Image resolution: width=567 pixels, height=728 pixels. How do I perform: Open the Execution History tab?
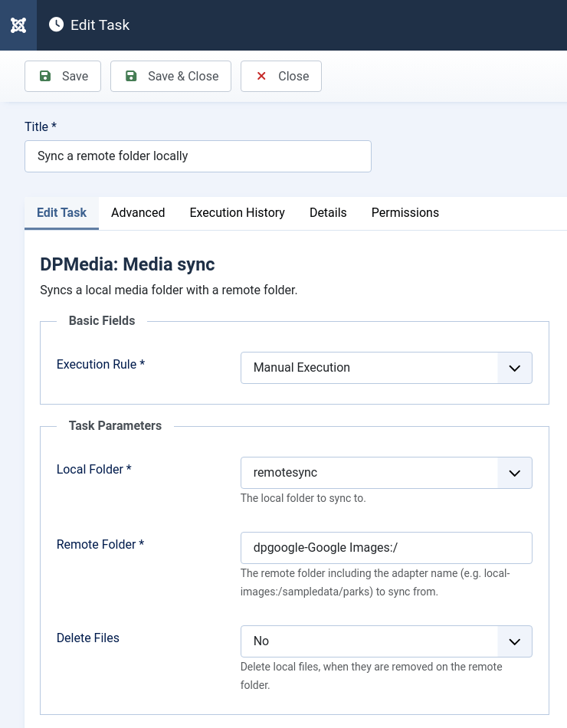click(x=237, y=212)
